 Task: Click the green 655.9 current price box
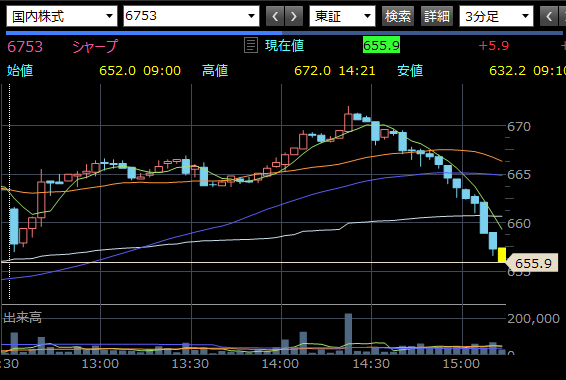pyautogui.click(x=381, y=46)
